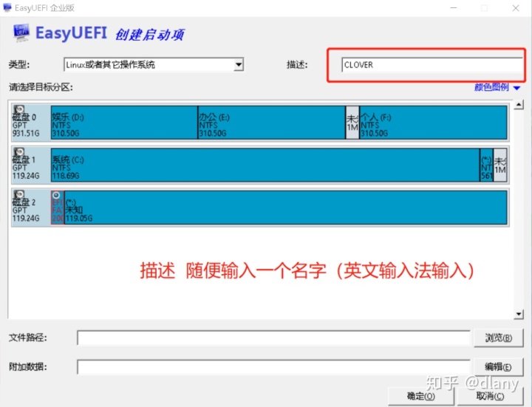The height and width of the screenshot is (407, 532).
Task: Click the EasyUEFI title bar app icon
Action: tap(7, 7)
